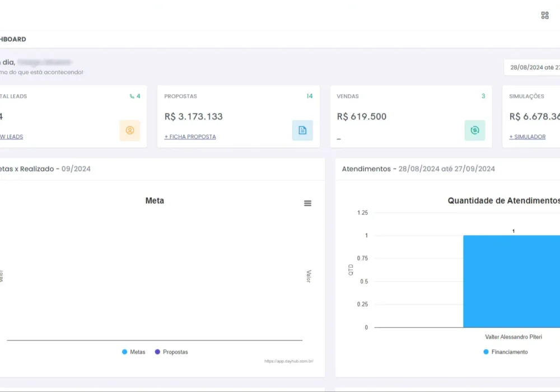The width and height of the screenshot is (560, 392).
Task: Open the apps grid menu
Action: click(x=544, y=15)
